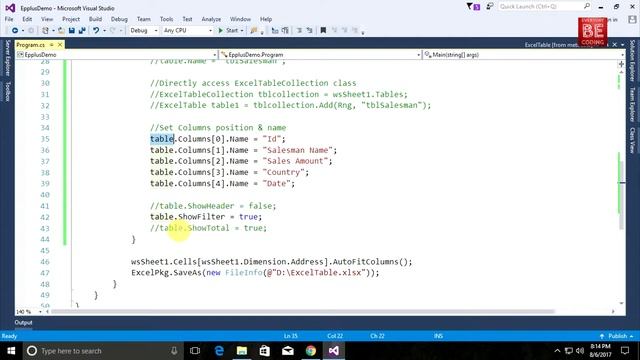This screenshot has height=360, width=640.
Task: Show hidden system tray icons
Action: pyautogui.click(x=557, y=351)
